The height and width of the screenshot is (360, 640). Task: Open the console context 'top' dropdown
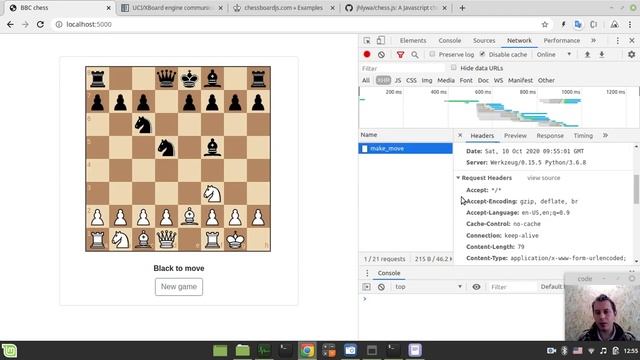(x=428, y=287)
